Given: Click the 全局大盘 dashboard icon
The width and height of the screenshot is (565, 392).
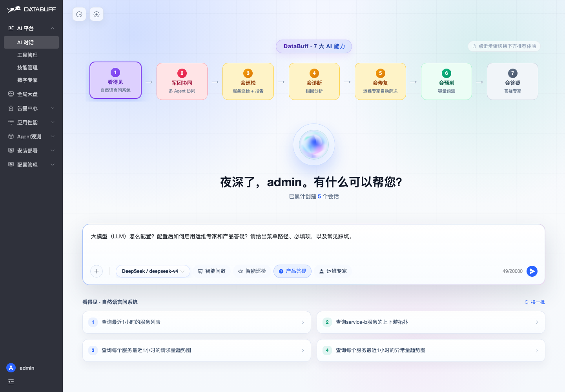Looking at the screenshot, I should [11, 94].
